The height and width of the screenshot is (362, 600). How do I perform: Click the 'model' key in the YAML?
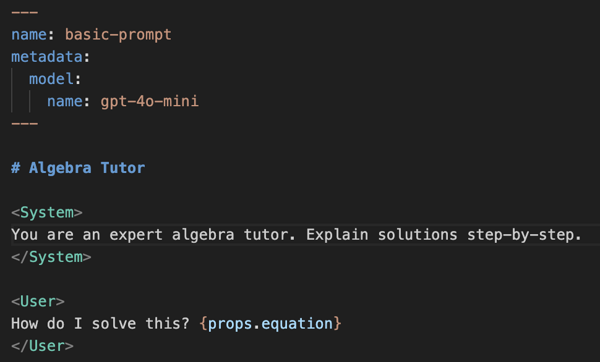pos(51,79)
